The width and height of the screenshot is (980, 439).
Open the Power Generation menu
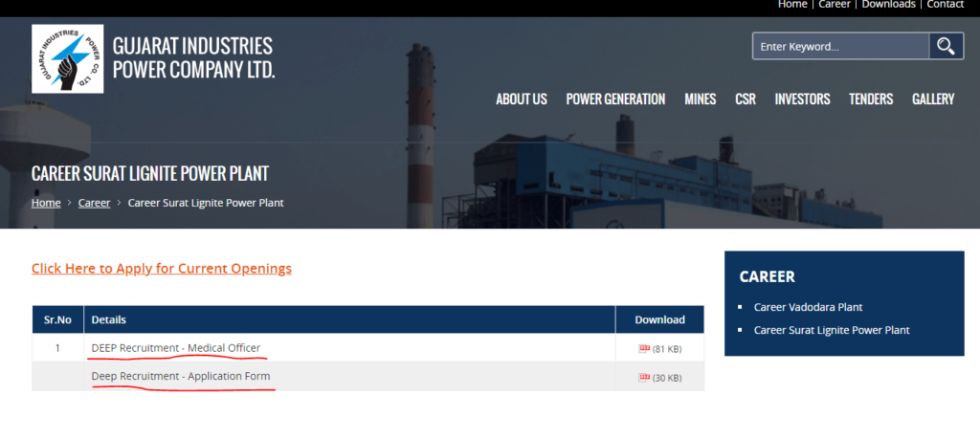pyautogui.click(x=615, y=99)
